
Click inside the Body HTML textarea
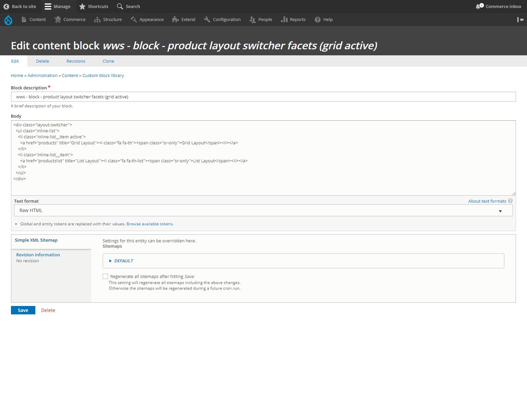[263, 158]
